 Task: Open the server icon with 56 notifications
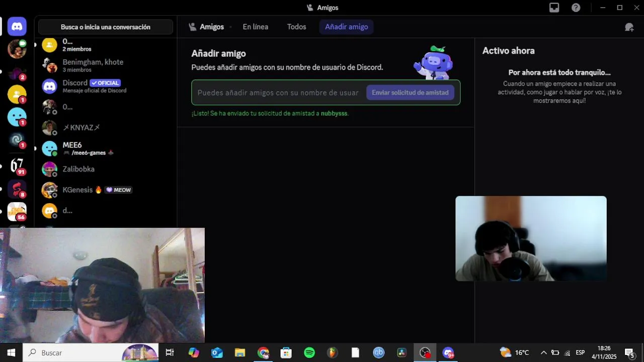coord(17,212)
